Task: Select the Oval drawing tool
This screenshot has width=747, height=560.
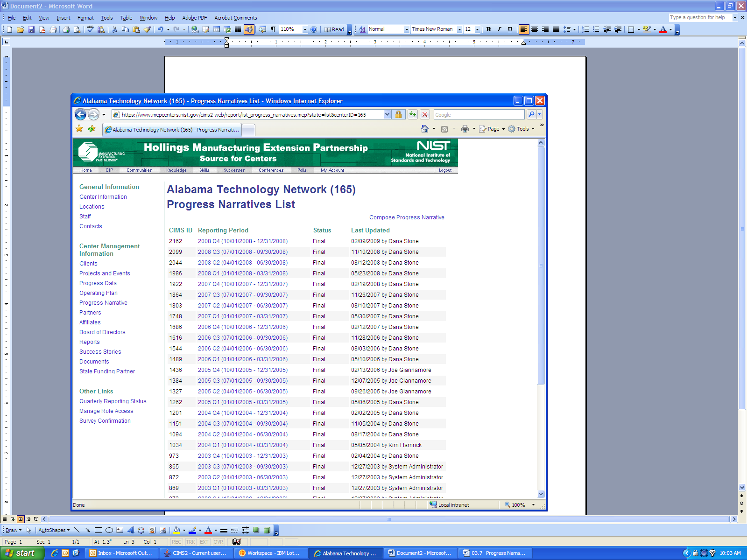Action: pos(109,530)
